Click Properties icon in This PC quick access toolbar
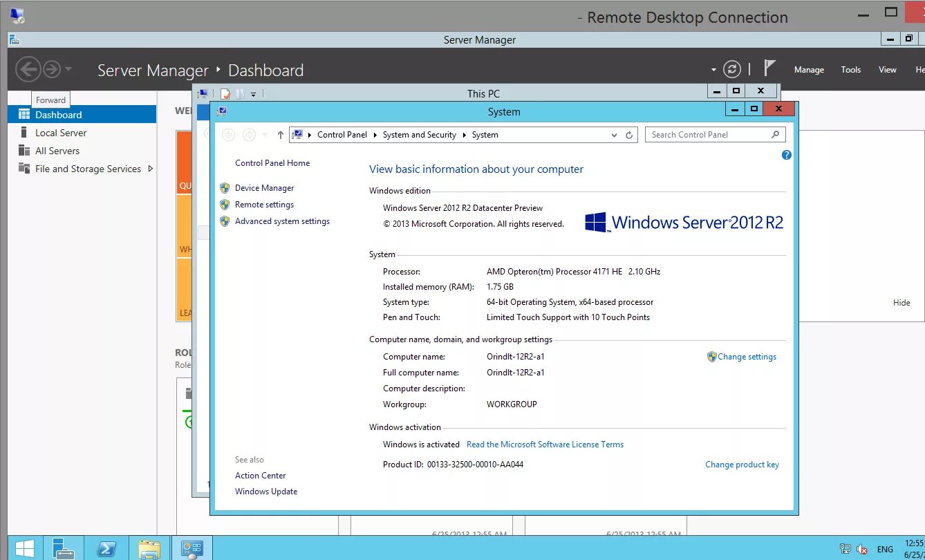 tap(225, 93)
